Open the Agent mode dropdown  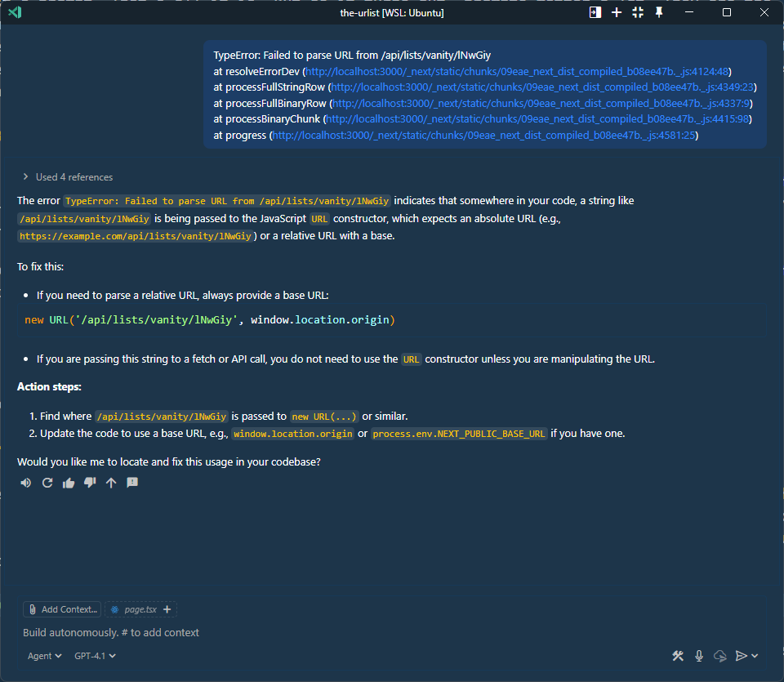(x=44, y=656)
